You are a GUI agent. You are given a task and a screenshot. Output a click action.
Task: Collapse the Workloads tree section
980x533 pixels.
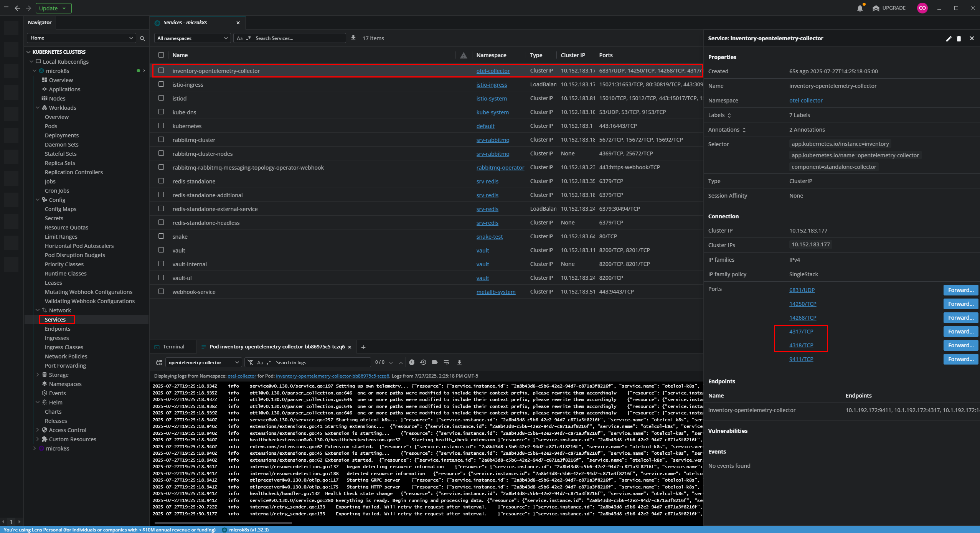[38, 108]
